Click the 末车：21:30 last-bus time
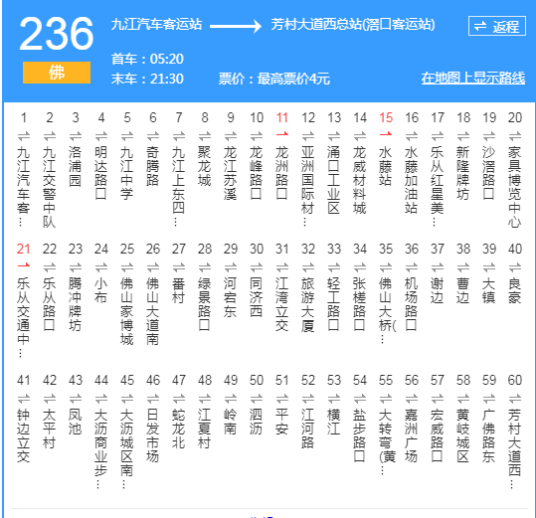The height and width of the screenshot is (518, 536). 147,79
